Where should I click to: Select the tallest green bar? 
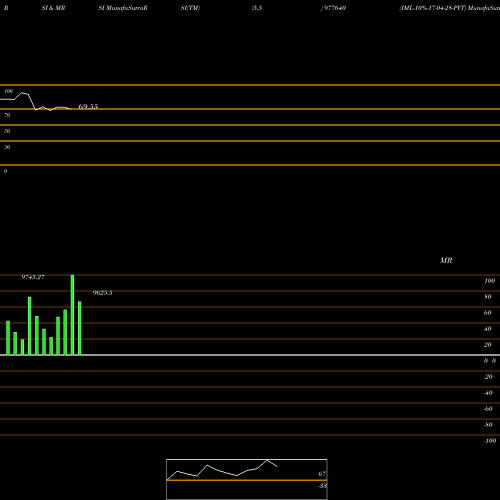(72, 315)
